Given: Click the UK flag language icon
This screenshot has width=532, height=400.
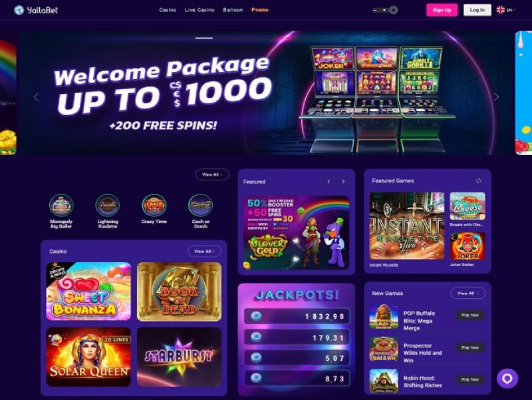Looking at the screenshot, I should point(501,10).
